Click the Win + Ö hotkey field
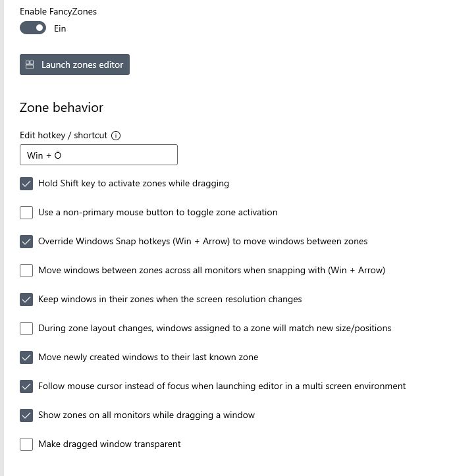 click(99, 155)
